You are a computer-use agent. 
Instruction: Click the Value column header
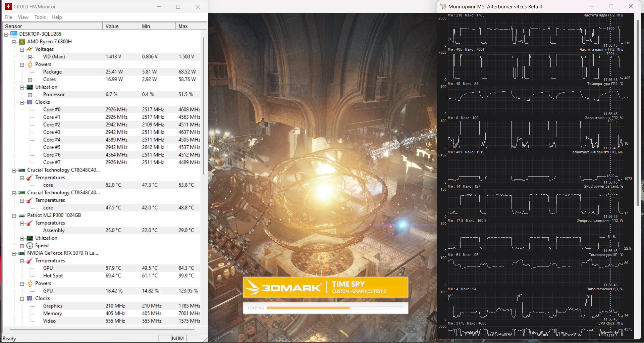[x=121, y=26]
